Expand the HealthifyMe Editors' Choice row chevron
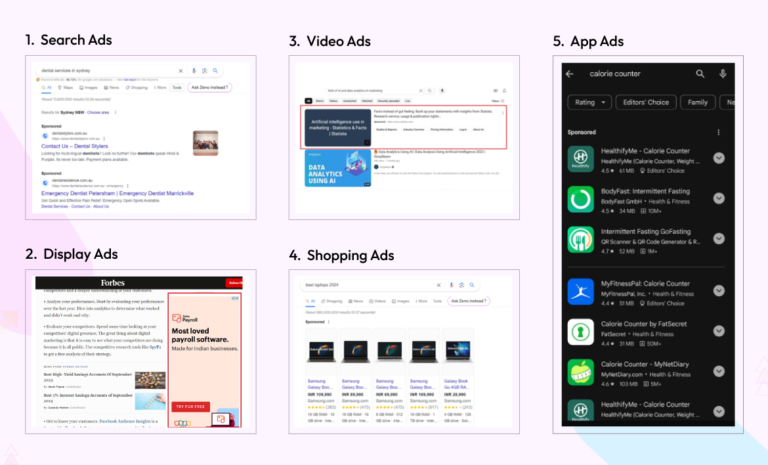 (x=719, y=158)
